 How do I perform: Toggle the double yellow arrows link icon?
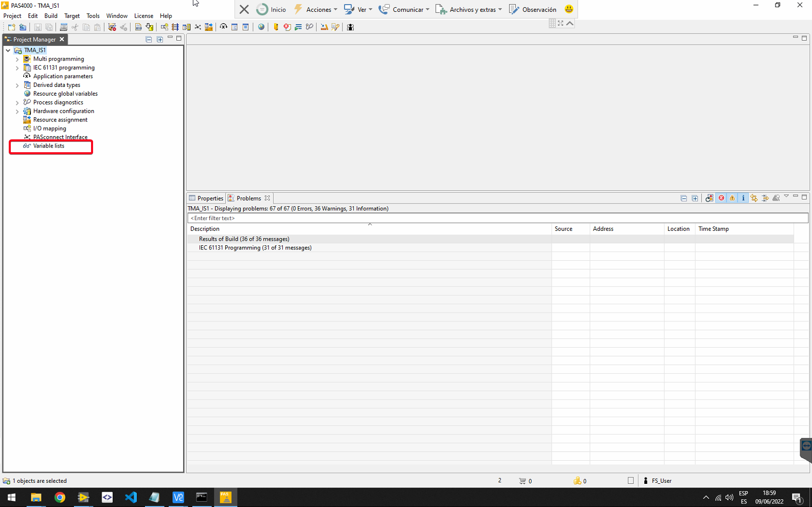pos(754,198)
